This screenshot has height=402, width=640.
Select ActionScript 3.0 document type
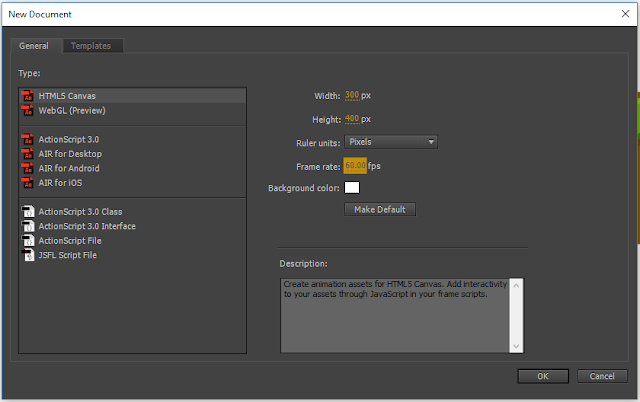click(x=133, y=140)
